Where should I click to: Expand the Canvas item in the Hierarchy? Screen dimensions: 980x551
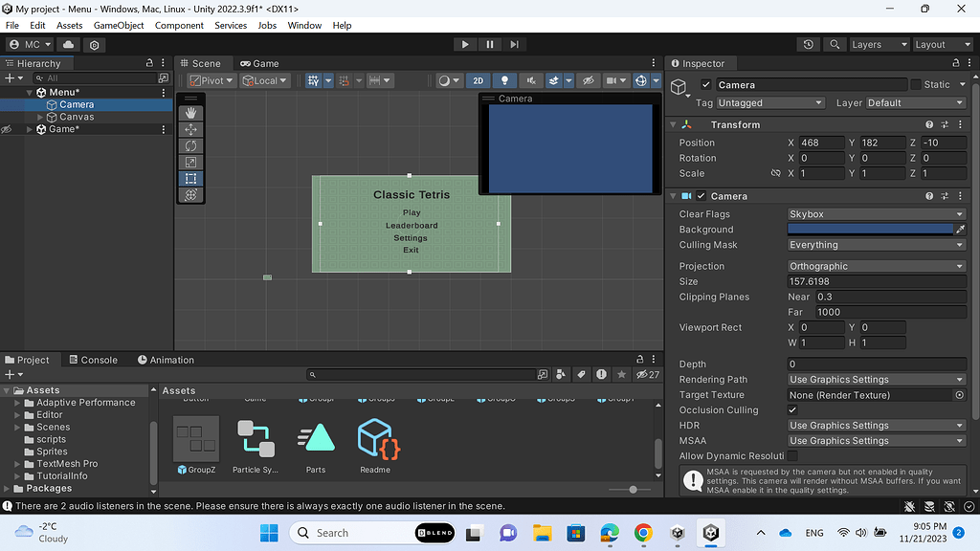[x=40, y=117]
